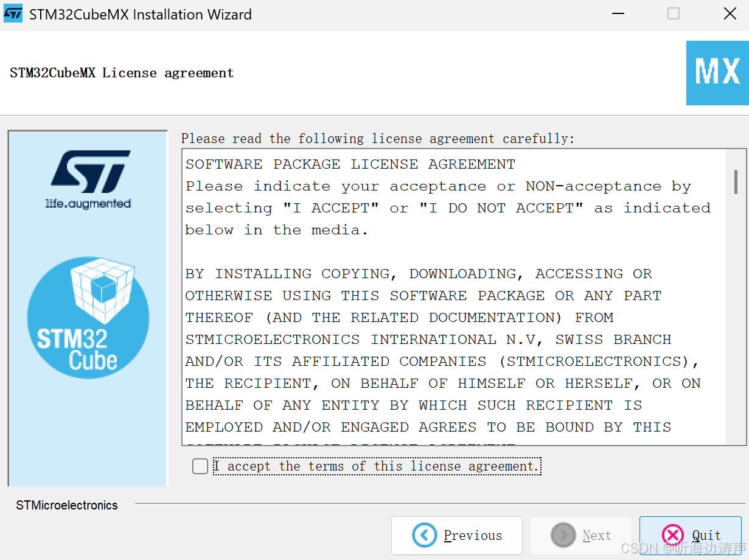Image resolution: width=749 pixels, height=560 pixels.
Task: Click the 'STMicroelectronics' footer label
Action: 67,505
